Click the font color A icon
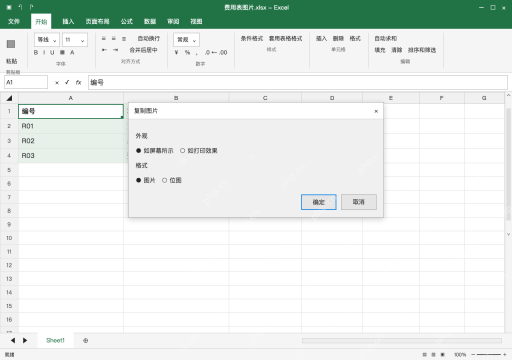This screenshot has height=360, width=512. point(72,52)
